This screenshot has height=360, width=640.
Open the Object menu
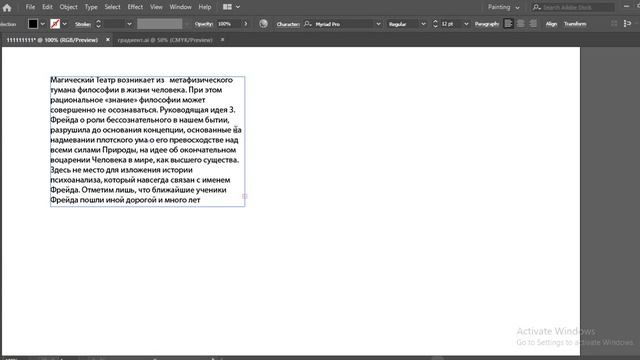[68, 7]
